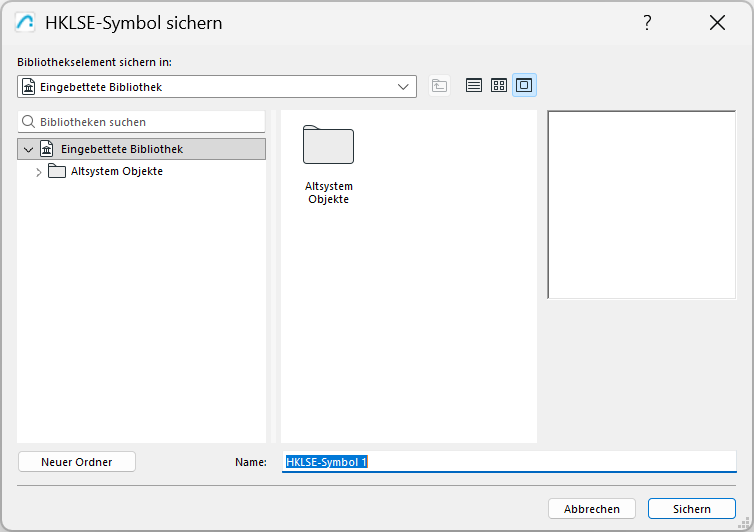Click the Neuer Ordner button

click(x=77, y=462)
